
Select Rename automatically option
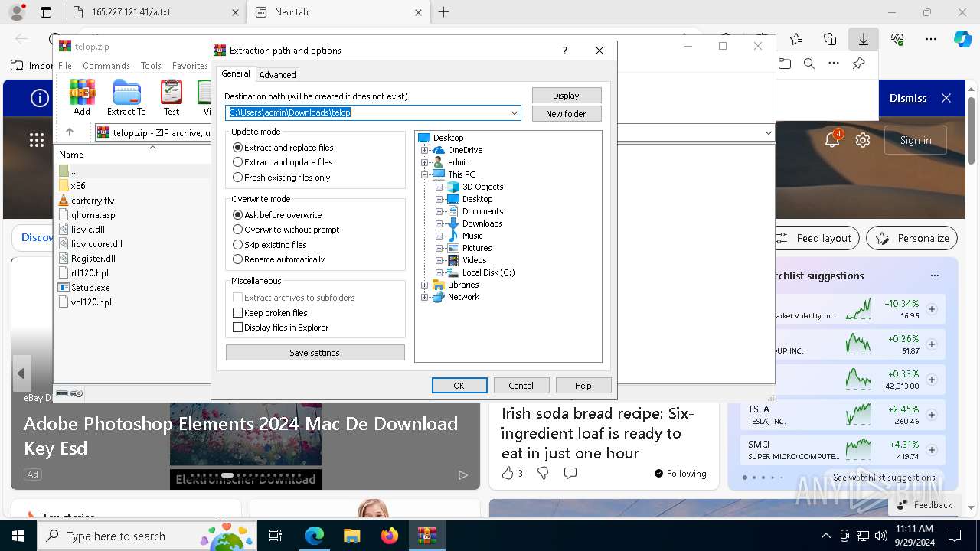coord(279,259)
